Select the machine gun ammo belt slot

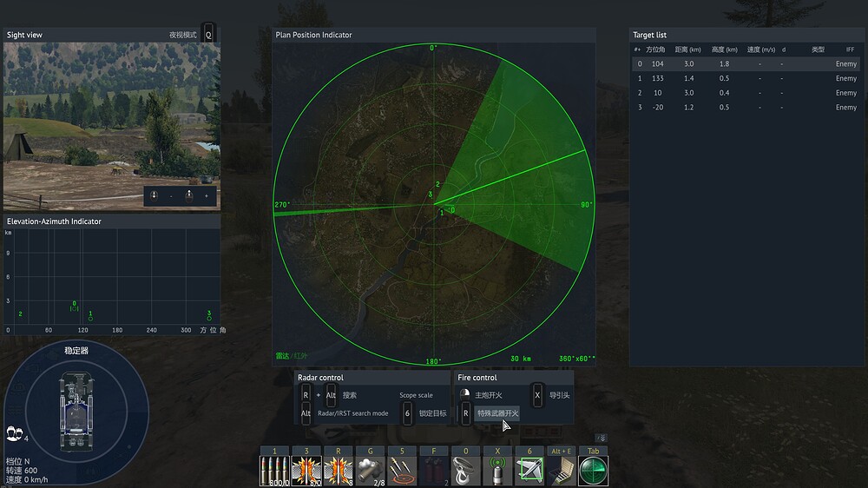coord(274,471)
